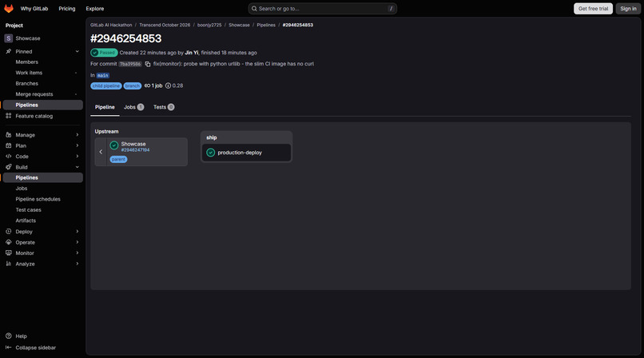Open Jin Yi's profile link
The image size is (644, 358).
tap(192, 53)
